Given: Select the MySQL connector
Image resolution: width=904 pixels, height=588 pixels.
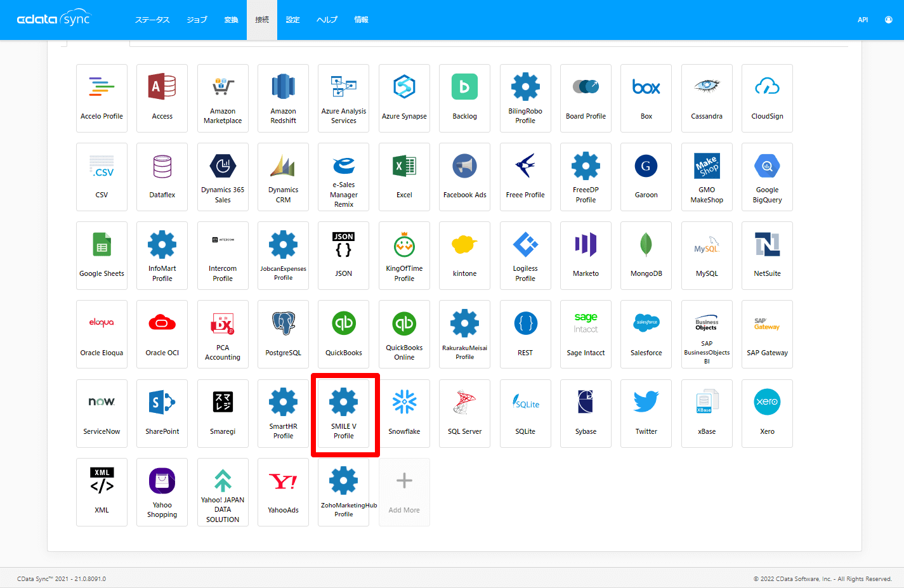Looking at the screenshot, I should coord(707,256).
